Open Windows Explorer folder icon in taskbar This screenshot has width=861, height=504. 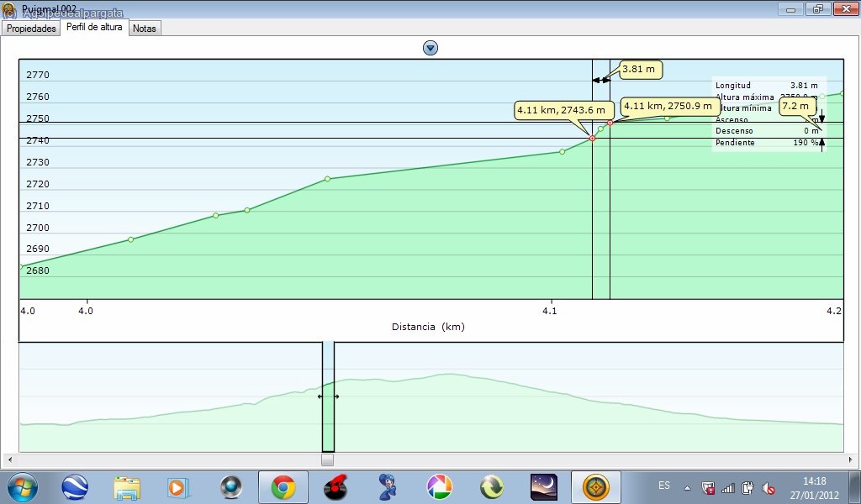point(127,486)
